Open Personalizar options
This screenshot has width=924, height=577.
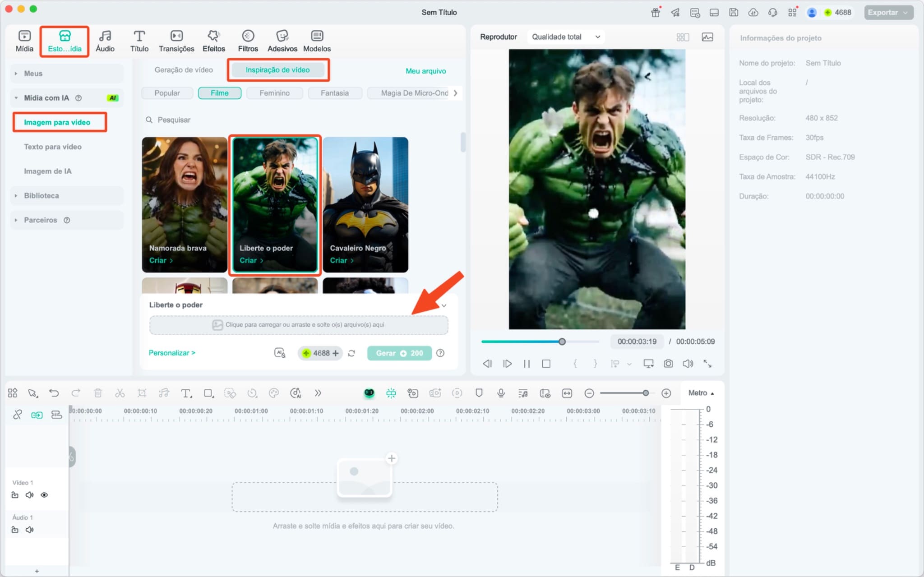172,353
